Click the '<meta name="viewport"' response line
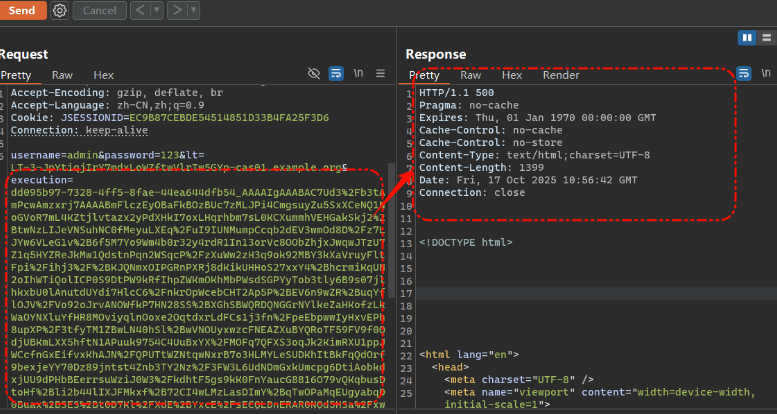 600,392
